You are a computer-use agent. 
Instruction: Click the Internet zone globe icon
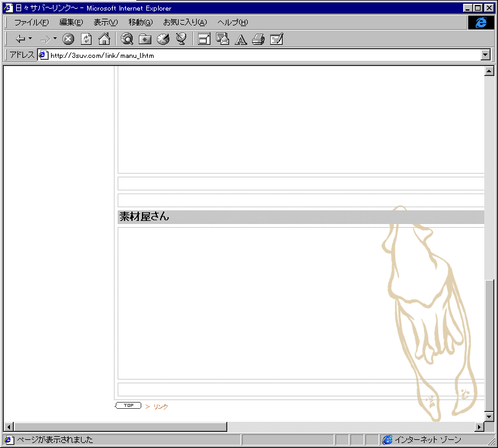click(x=387, y=440)
